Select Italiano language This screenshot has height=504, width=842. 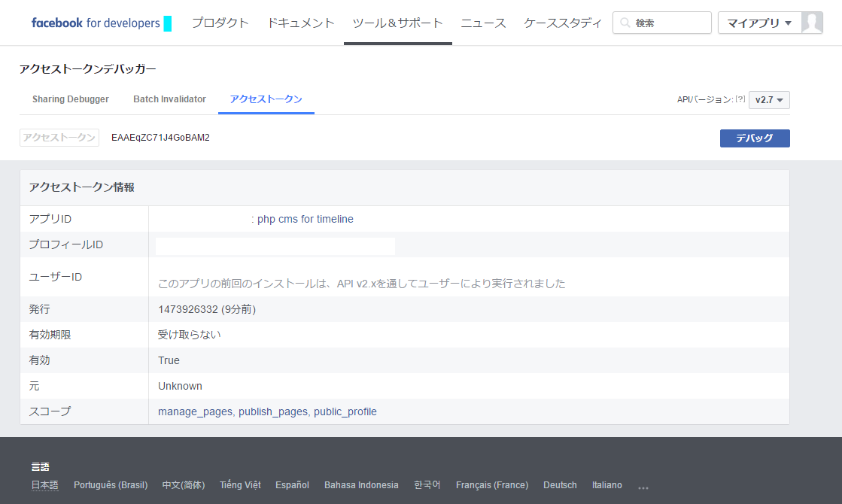pyautogui.click(x=606, y=485)
